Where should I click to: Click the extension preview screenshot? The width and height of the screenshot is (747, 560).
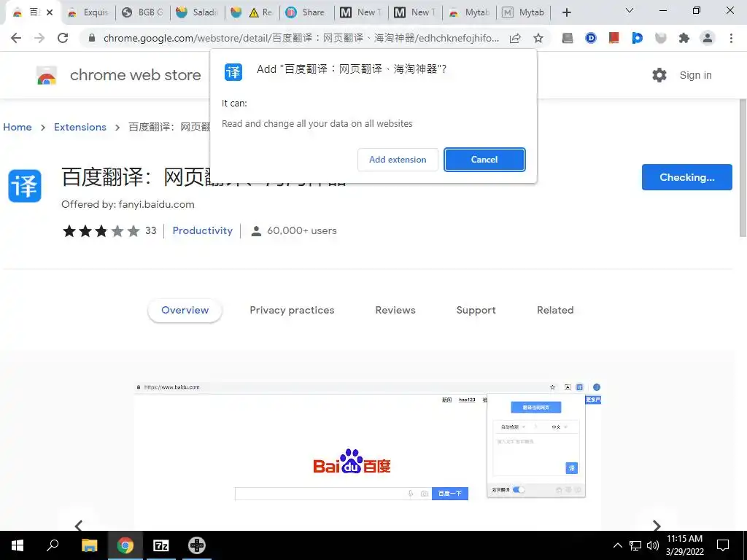368,456
